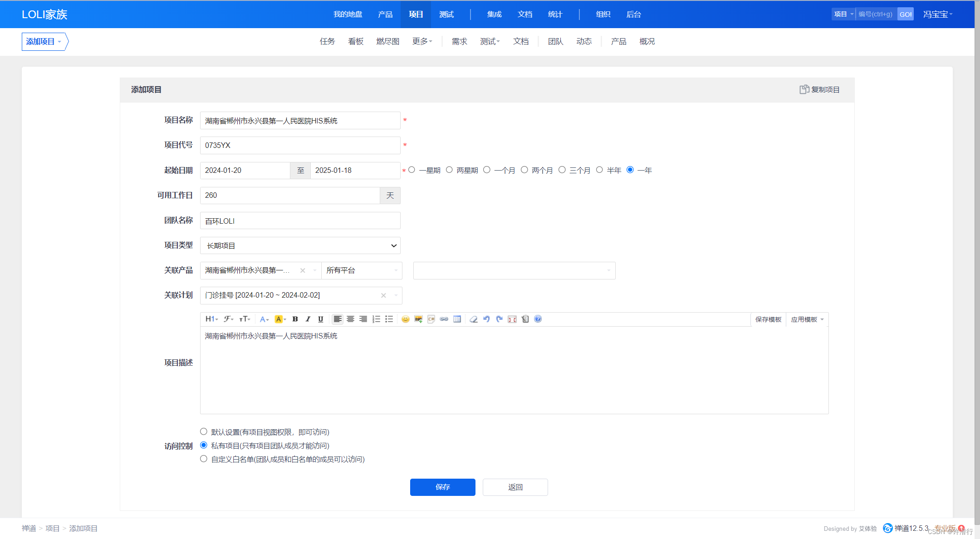The width and height of the screenshot is (980, 539).
Task: Apply italic formatting in description editor
Action: (308, 319)
